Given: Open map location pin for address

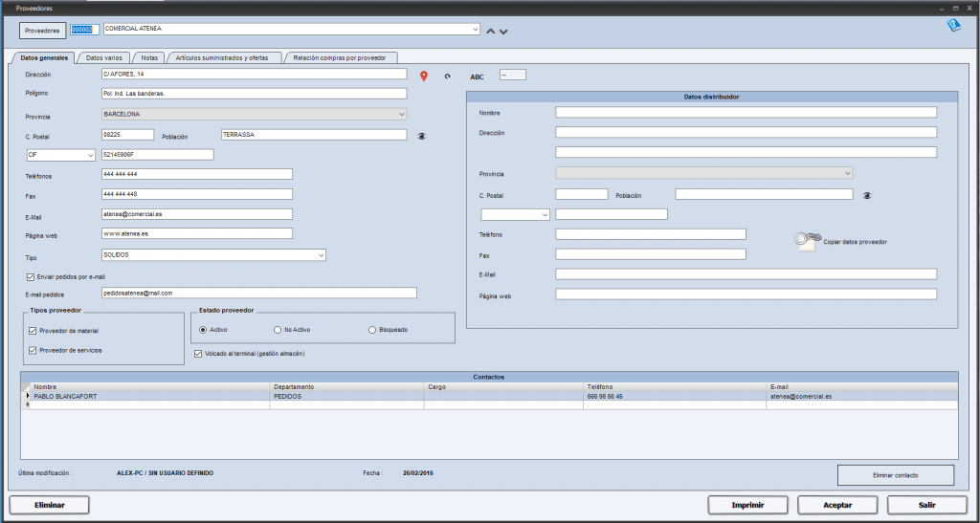Looking at the screenshot, I should (x=424, y=76).
